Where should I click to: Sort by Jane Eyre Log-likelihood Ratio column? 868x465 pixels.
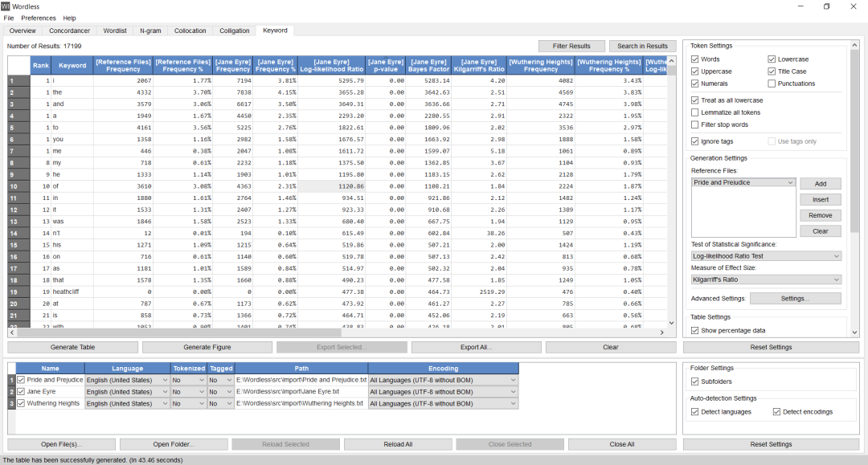(x=332, y=65)
